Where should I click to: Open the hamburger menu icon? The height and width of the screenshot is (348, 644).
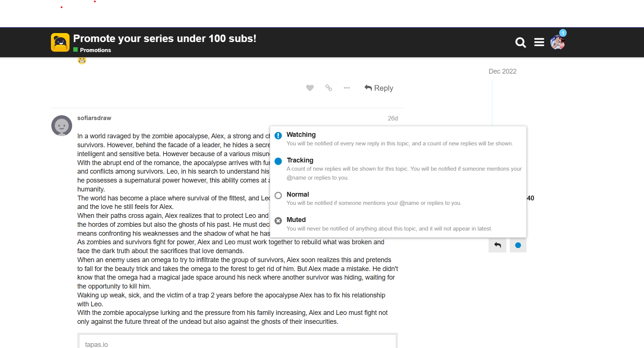pos(539,43)
